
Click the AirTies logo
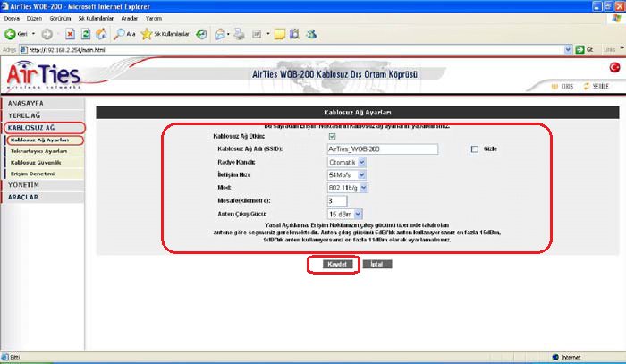[x=44, y=75]
